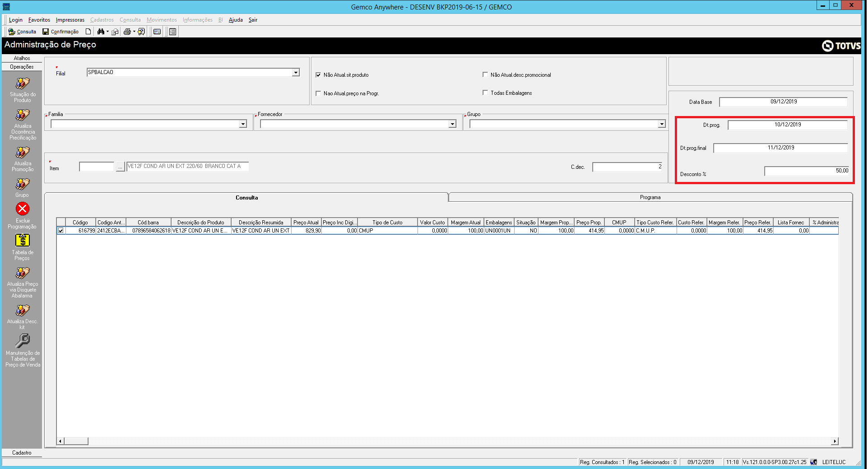Toggle Nao Atual.preço na Progr. checkbox
The width and height of the screenshot is (868, 469).
318,93
